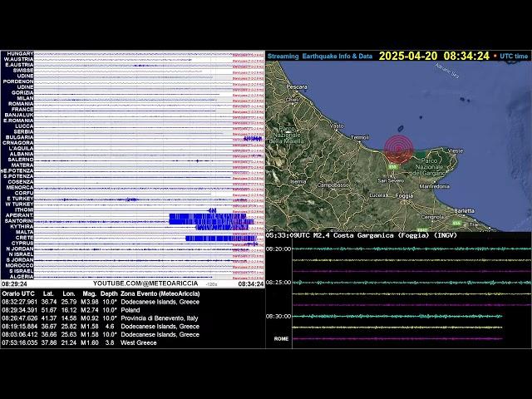Image resolution: width=532 pixels, height=399 pixels.
Task: Click the SERBIA station label
Action: (x=23, y=131)
